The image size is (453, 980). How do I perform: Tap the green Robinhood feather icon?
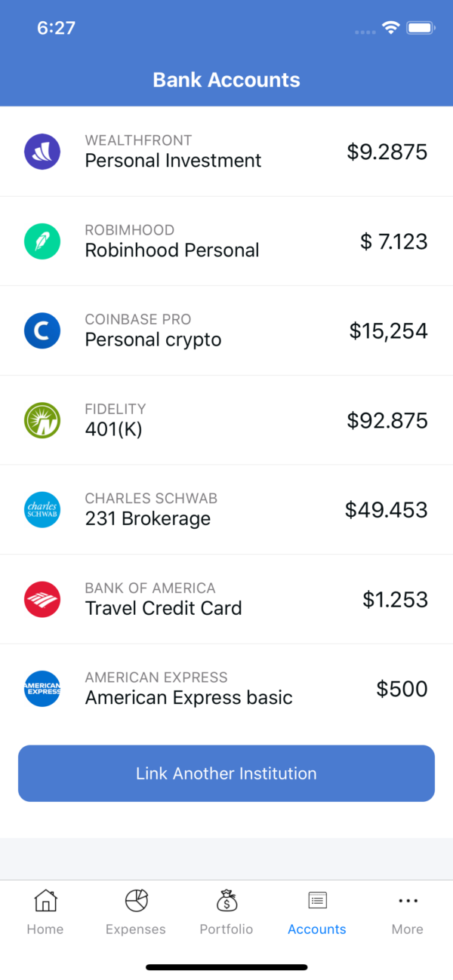pos(42,241)
